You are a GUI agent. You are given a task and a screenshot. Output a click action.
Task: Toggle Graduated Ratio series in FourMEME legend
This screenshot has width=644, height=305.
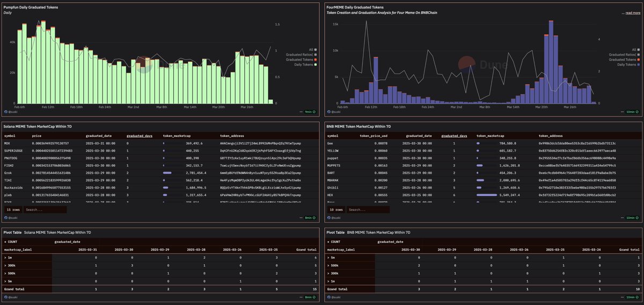pos(624,54)
